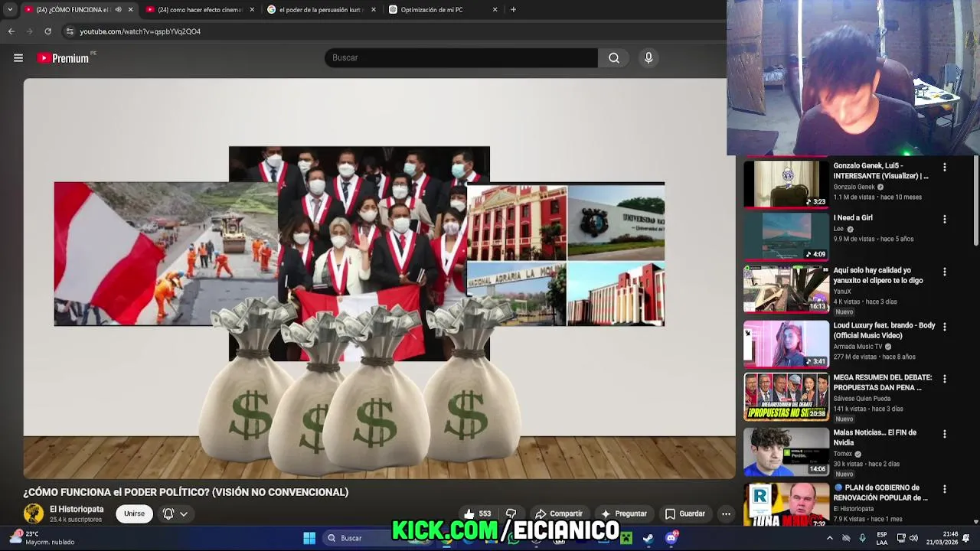Open options menu for PLAN de GOBIERNO video
This screenshot has width=980, height=551.
pyautogui.click(x=944, y=489)
